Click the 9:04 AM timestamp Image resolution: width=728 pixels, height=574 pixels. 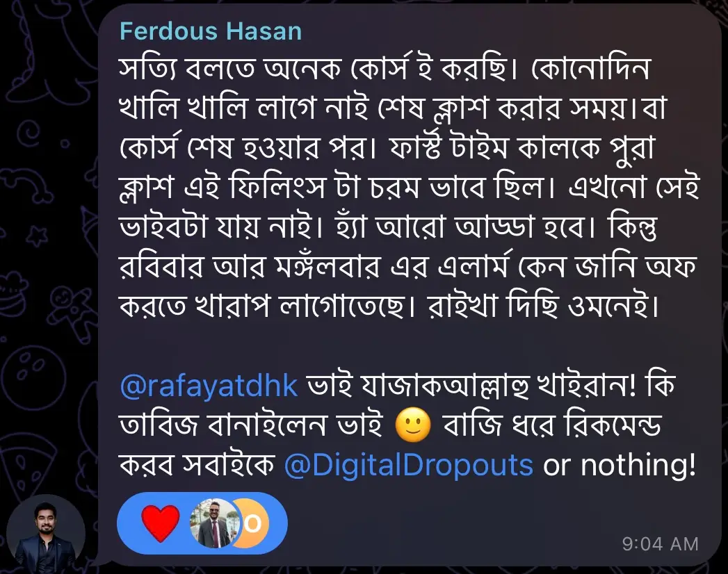point(661,544)
